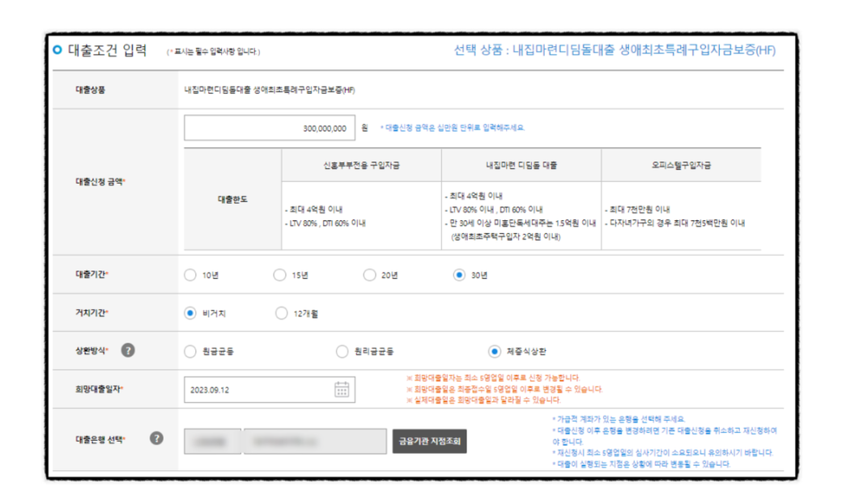The height and width of the screenshot is (504, 842).
Task: Click the first blurred bank name field
Action: pyautogui.click(x=212, y=441)
